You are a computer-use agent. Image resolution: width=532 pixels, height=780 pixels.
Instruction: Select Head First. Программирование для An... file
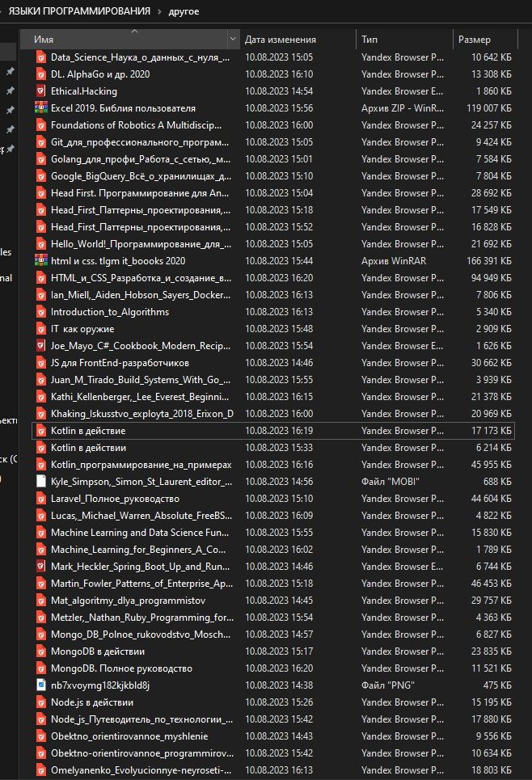(140, 193)
